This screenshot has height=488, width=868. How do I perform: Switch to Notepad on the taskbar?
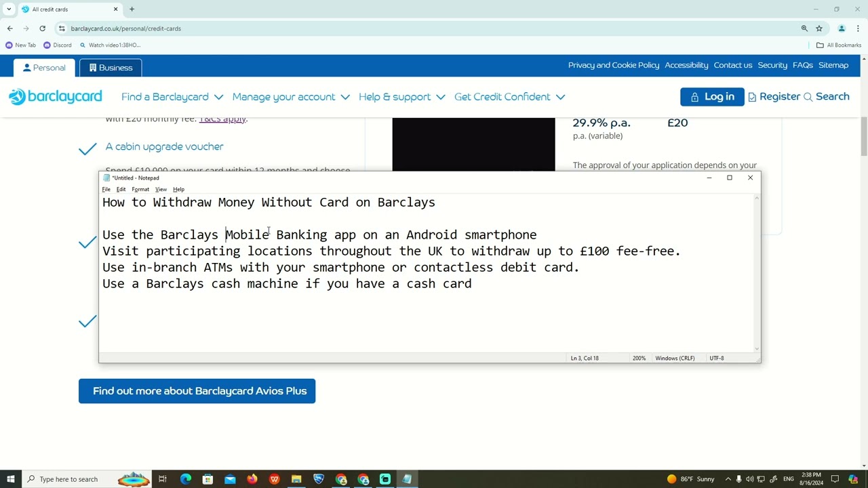pyautogui.click(x=407, y=479)
